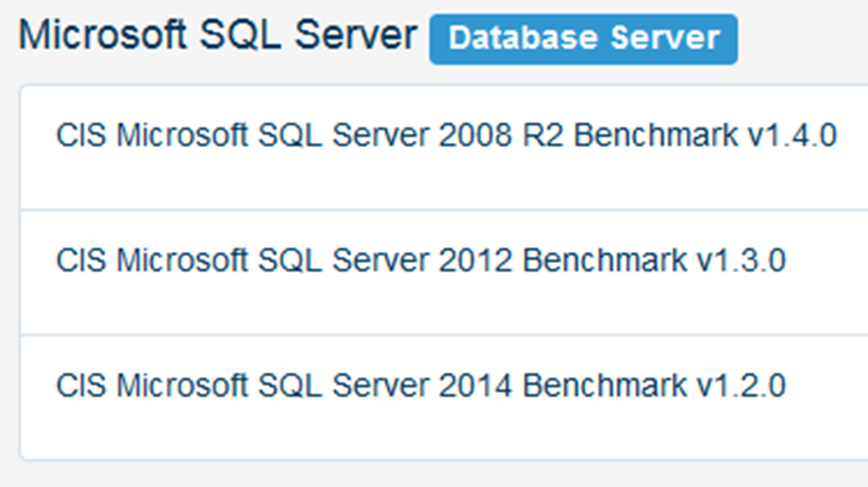Select the Microsoft SQL Server heading

[x=218, y=34]
